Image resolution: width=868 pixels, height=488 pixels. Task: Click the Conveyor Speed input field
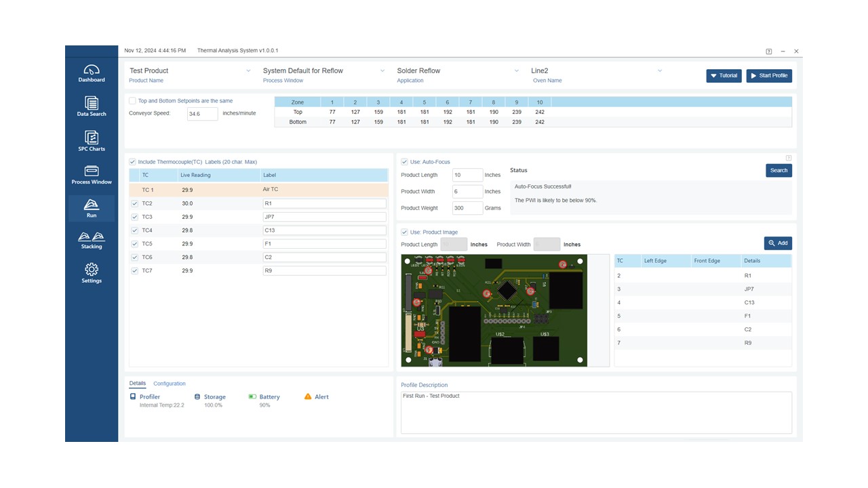click(202, 114)
